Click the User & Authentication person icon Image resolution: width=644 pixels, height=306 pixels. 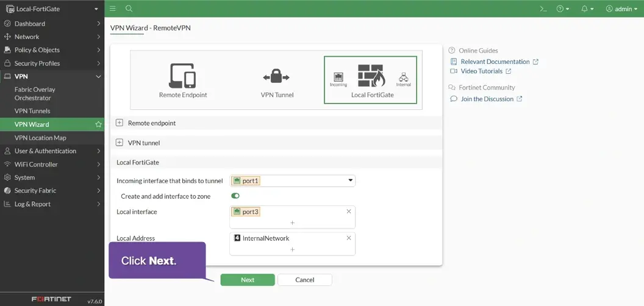tap(7, 151)
